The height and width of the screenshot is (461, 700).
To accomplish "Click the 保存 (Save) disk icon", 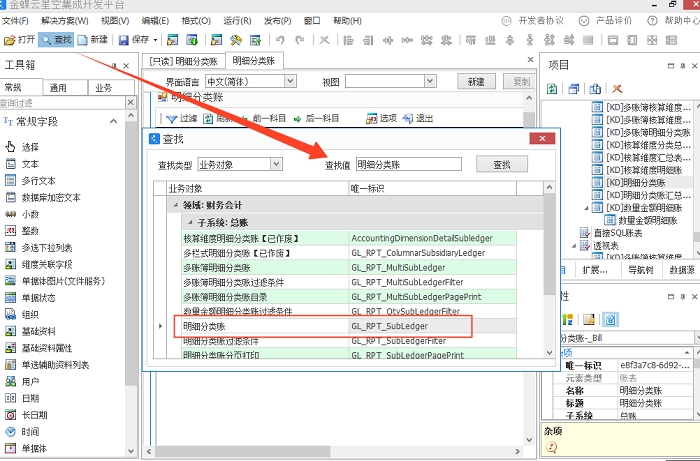I will point(123,40).
